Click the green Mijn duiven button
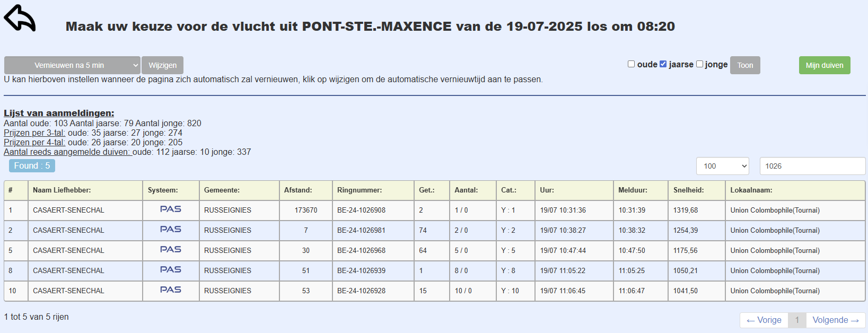Screen dimensions: 868x333 point(824,65)
